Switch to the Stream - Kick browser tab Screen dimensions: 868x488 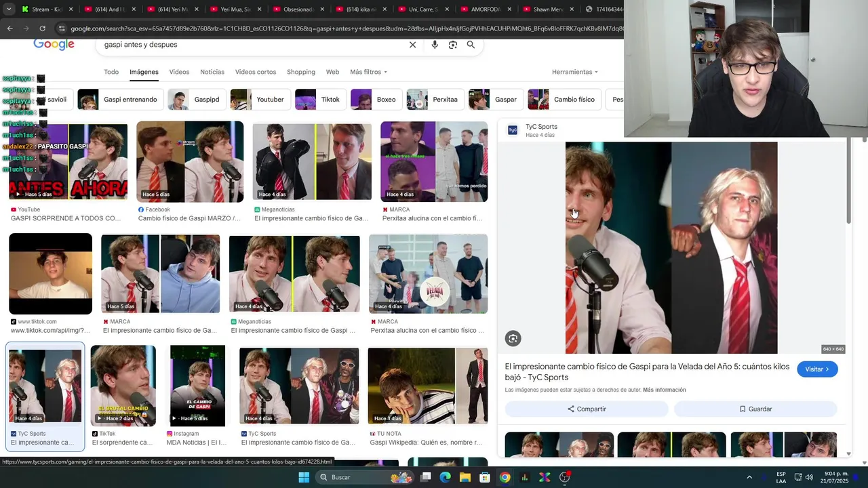(46, 9)
